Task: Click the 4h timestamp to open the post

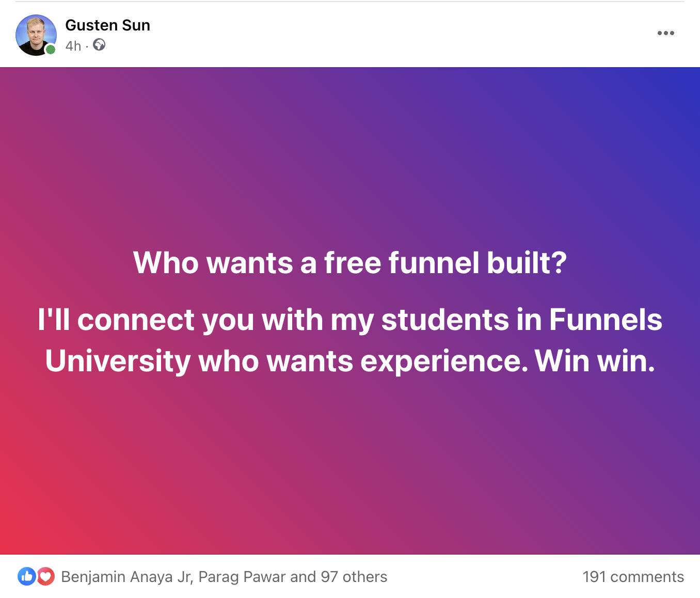Action: tap(72, 46)
